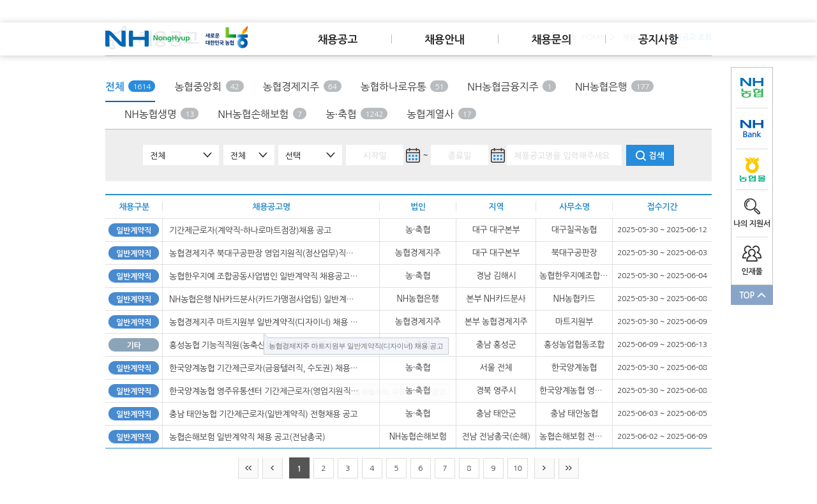Screen dimensions: 817x504
Task: Open NH농협은행 NH카드분사 posting
Action: [x=261, y=299]
